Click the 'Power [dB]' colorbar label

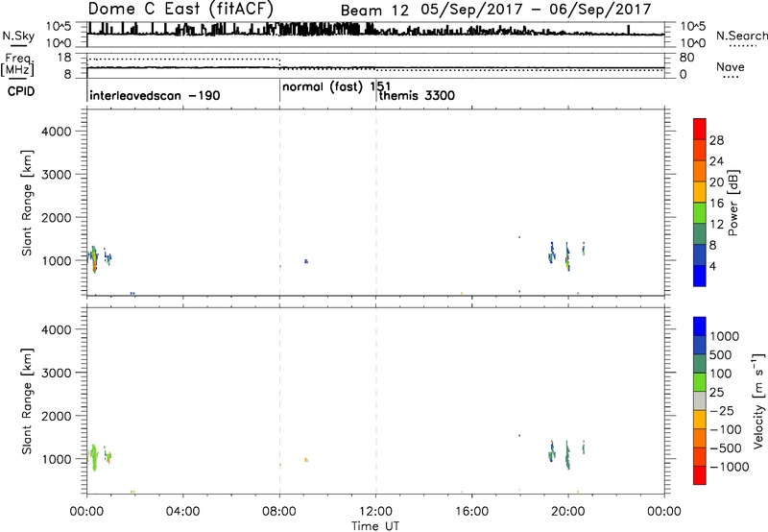[732, 203]
